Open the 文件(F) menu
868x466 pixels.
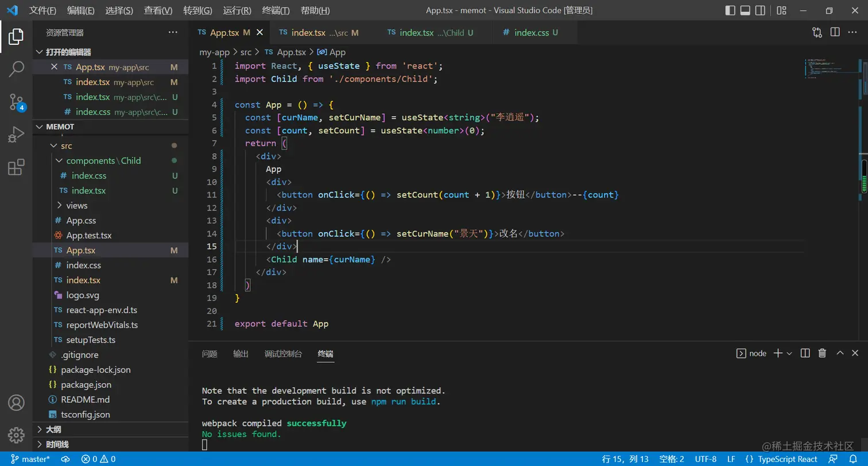(x=42, y=10)
